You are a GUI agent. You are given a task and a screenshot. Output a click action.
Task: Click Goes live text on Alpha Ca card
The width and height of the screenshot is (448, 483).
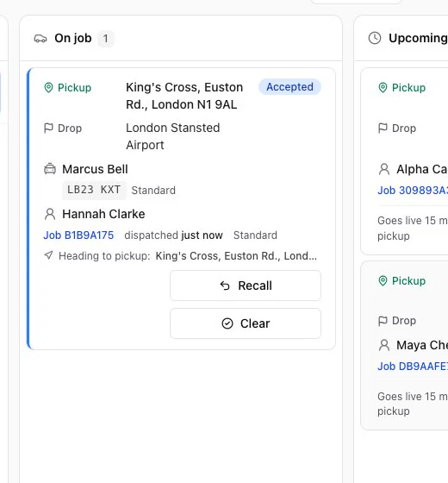tap(413, 229)
